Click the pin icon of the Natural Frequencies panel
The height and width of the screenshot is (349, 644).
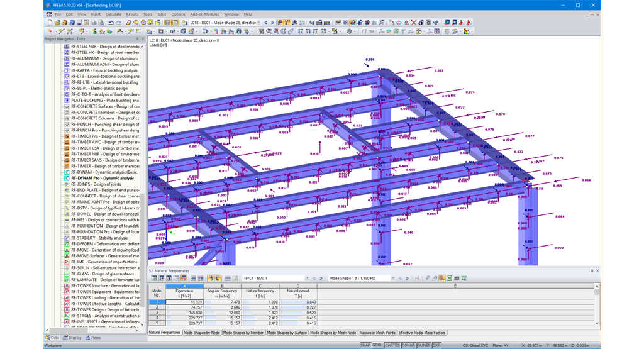[592, 271]
